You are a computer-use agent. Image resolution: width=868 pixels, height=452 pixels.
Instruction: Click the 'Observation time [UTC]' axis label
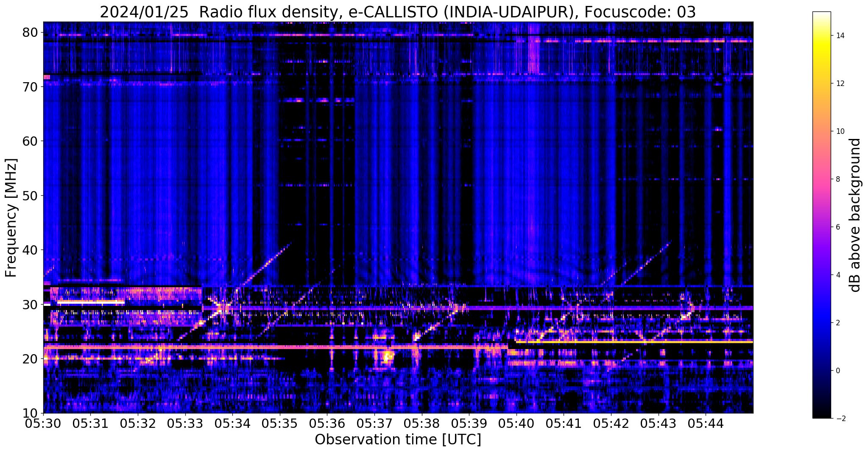coord(398,439)
